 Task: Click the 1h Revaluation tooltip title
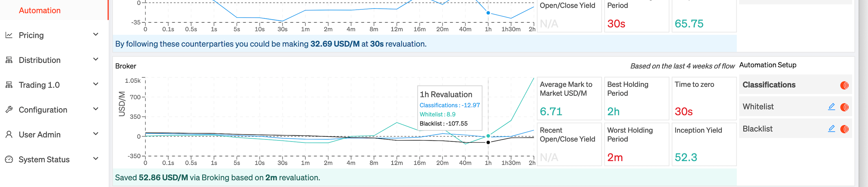(x=446, y=95)
